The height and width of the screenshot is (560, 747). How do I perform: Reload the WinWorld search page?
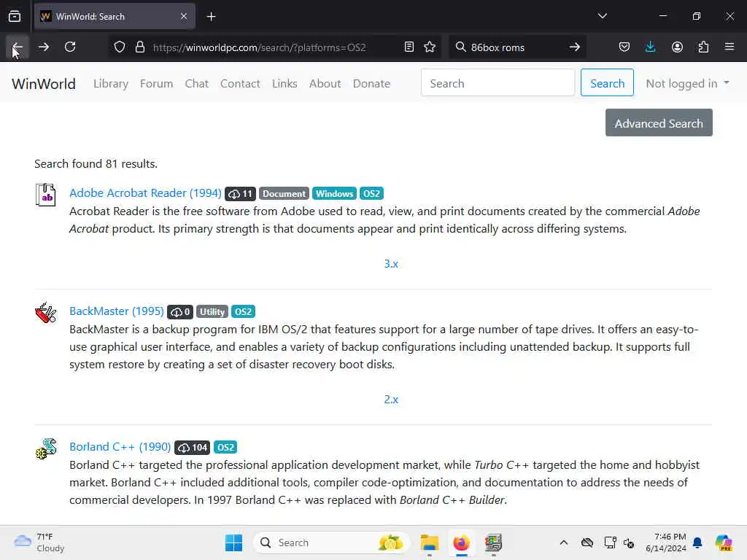point(70,47)
